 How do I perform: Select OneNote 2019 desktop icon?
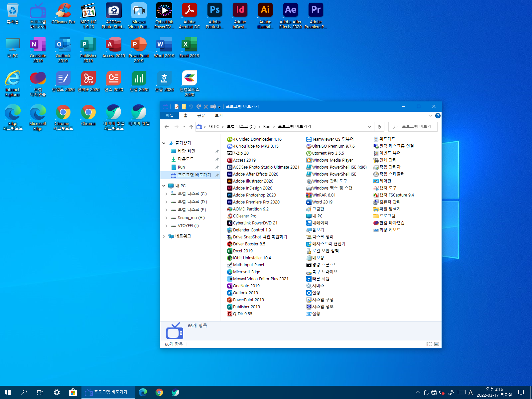tap(38, 50)
